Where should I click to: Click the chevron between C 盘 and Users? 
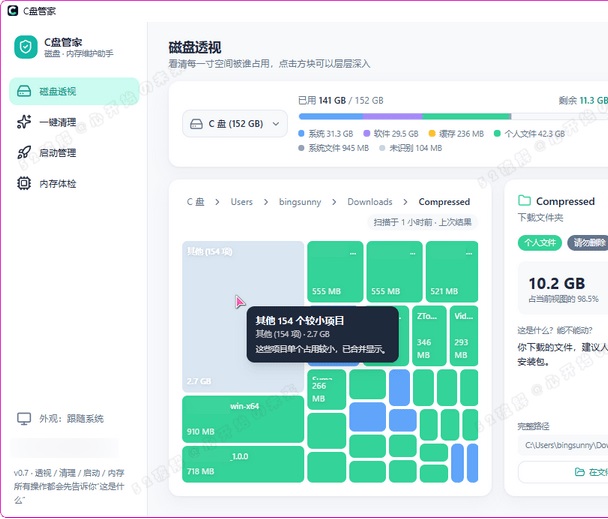tap(218, 202)
